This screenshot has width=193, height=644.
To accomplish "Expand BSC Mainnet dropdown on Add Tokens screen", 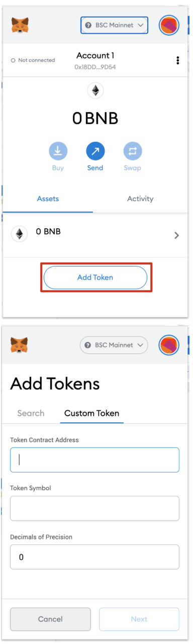I will tap(114, 345).
